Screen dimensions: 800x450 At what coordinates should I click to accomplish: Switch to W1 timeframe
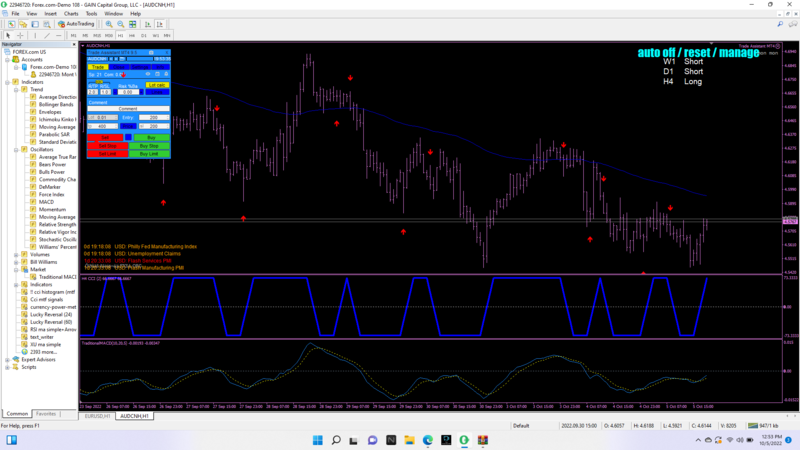tap(156, 36)
